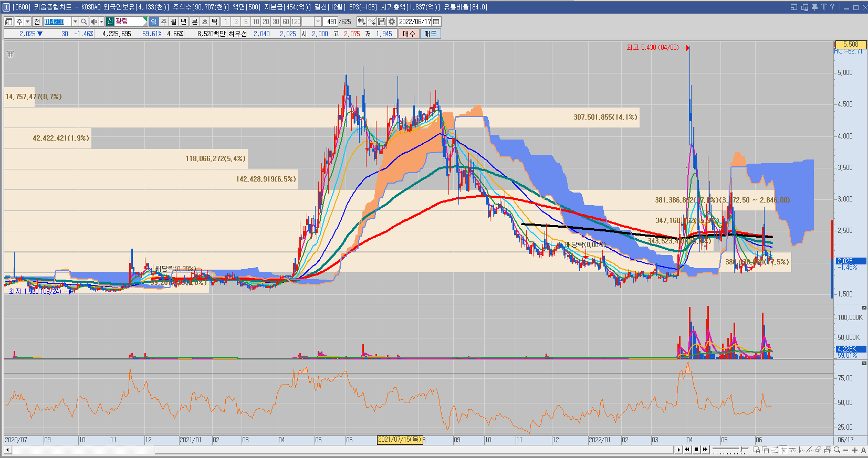
Task: Open help question mark icon
Action: (832, 7)
